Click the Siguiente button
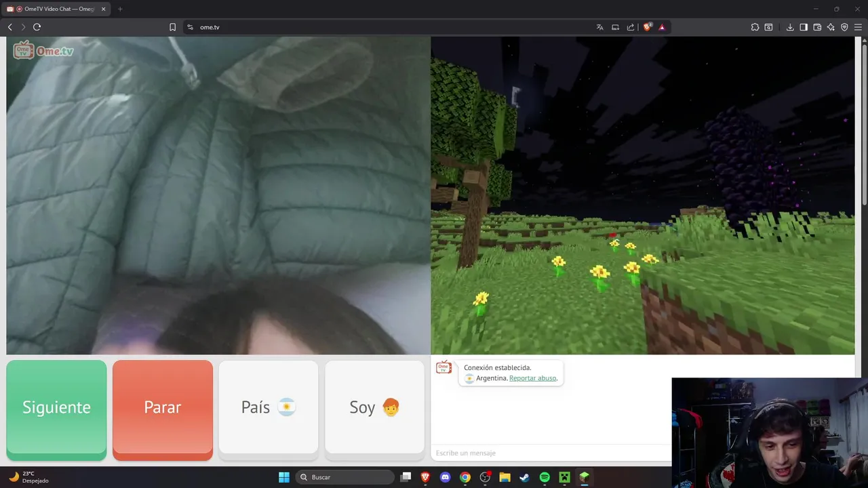This screenshot has height=488, width=868. (x=56, y=410)
